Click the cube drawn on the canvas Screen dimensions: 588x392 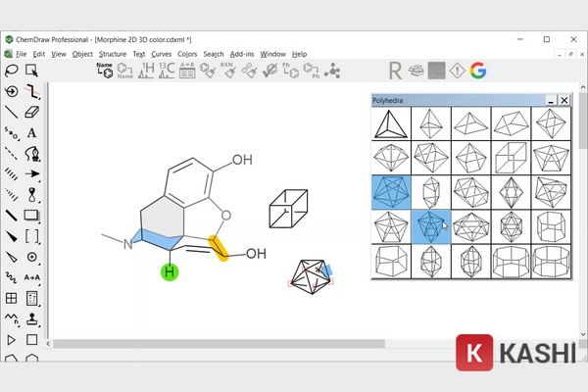tap(288, 209)
